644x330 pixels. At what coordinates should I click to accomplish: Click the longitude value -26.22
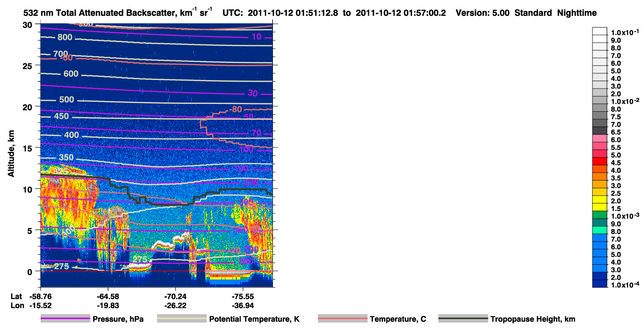[x=175, y=306]
